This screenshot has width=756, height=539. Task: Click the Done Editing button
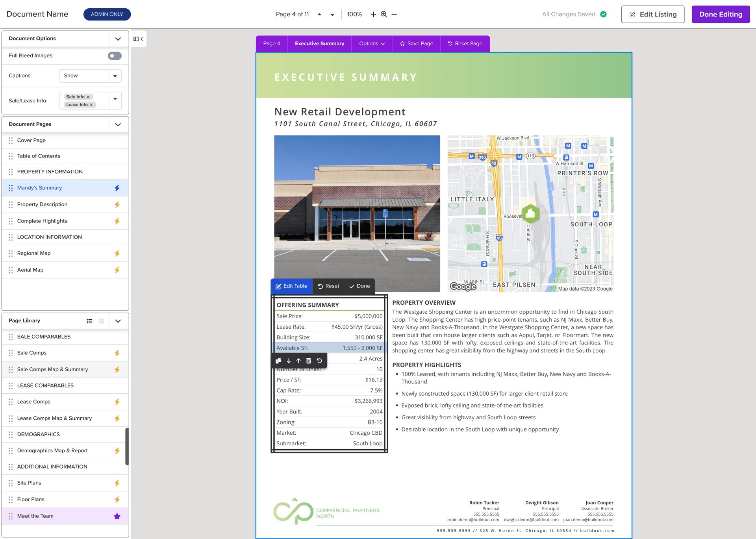[721, 14]
